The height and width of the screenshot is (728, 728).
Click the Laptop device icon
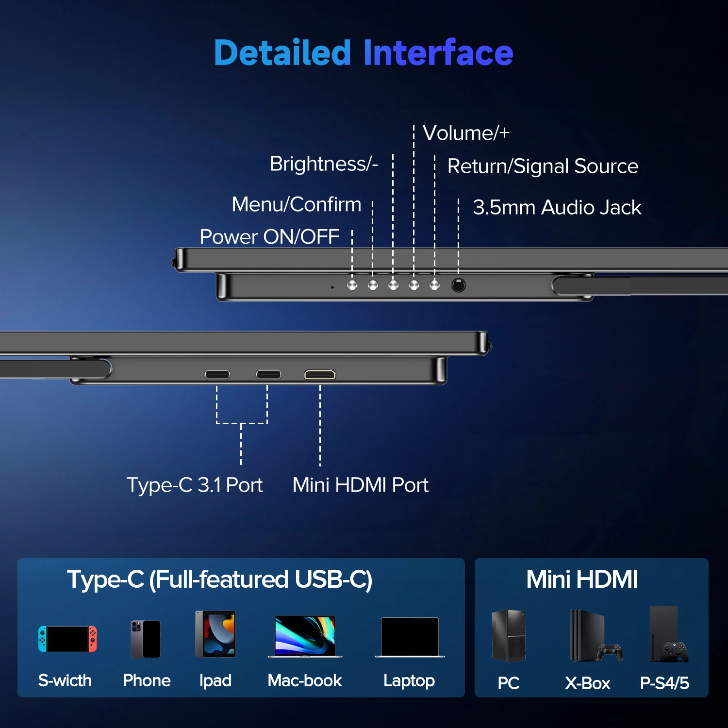(x=409, y=636)
